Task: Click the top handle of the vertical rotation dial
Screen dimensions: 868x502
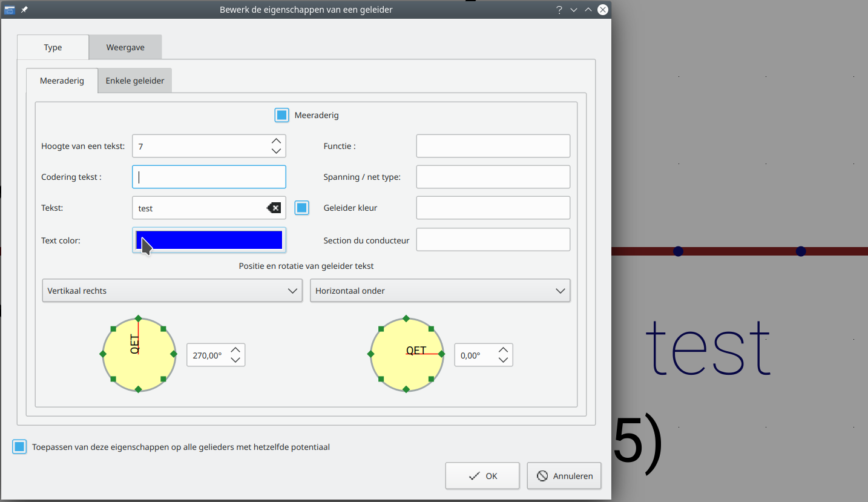Action: click(138, 318)
